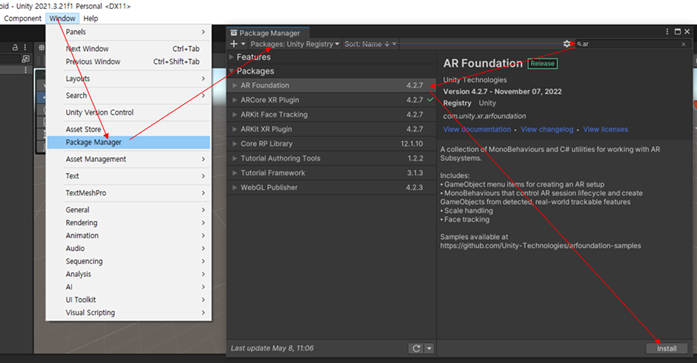Select Core RP Library version 12.1.10
The image size is (697, 363).
tap(412, 144)
